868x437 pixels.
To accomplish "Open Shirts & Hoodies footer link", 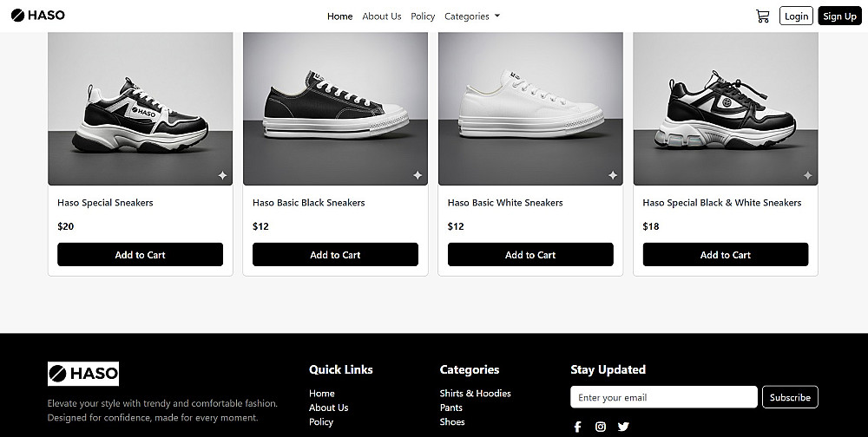I will click(x=475, y=393).
